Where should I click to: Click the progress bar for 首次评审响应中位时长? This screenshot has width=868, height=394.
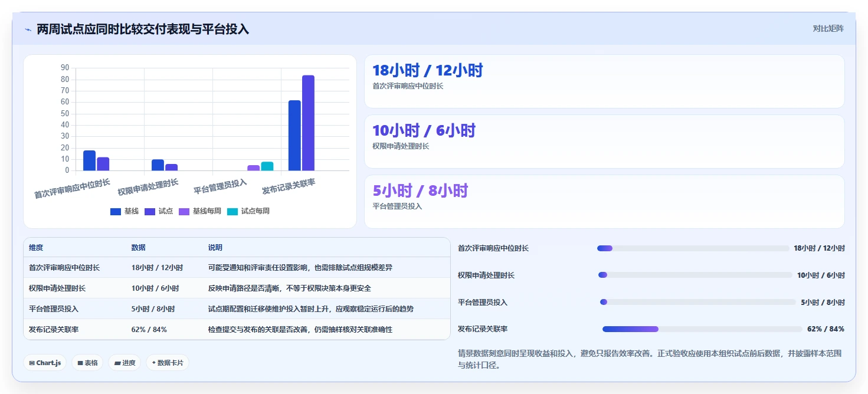click(693, 248)
